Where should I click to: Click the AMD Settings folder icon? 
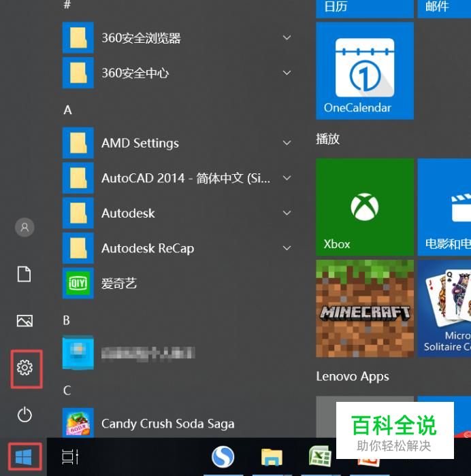click(78, 143)
